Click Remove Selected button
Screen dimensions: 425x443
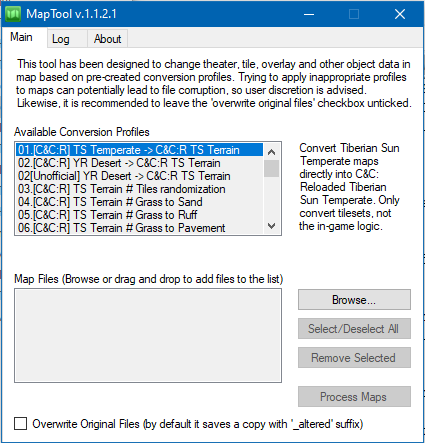[x=354, y=358]
